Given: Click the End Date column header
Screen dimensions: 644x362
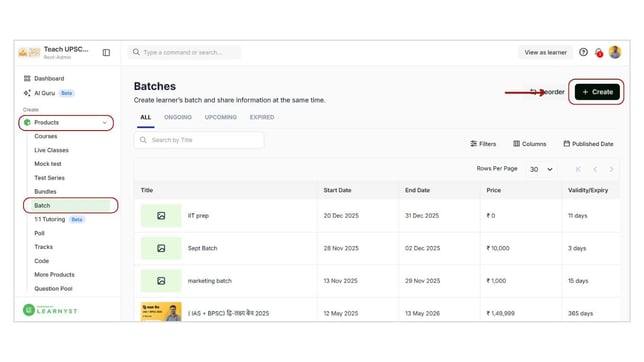Looking at the screenshot, I should pos(417,190).
